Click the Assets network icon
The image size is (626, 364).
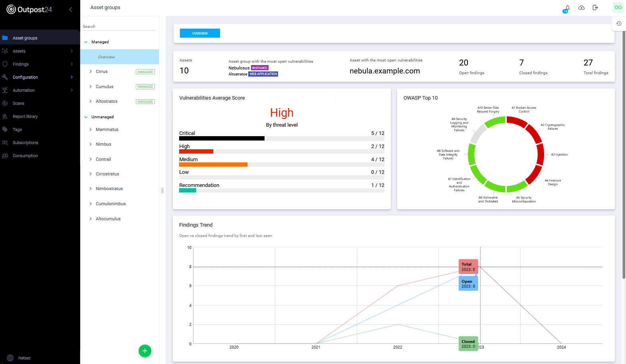pyautogui.click(x=5, y=51)
